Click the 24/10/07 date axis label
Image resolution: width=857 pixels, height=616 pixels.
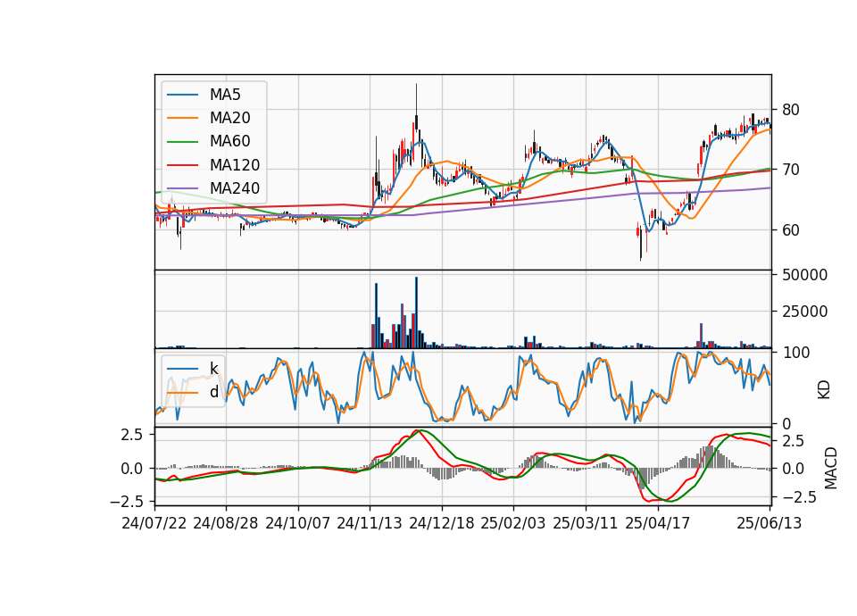298,523
